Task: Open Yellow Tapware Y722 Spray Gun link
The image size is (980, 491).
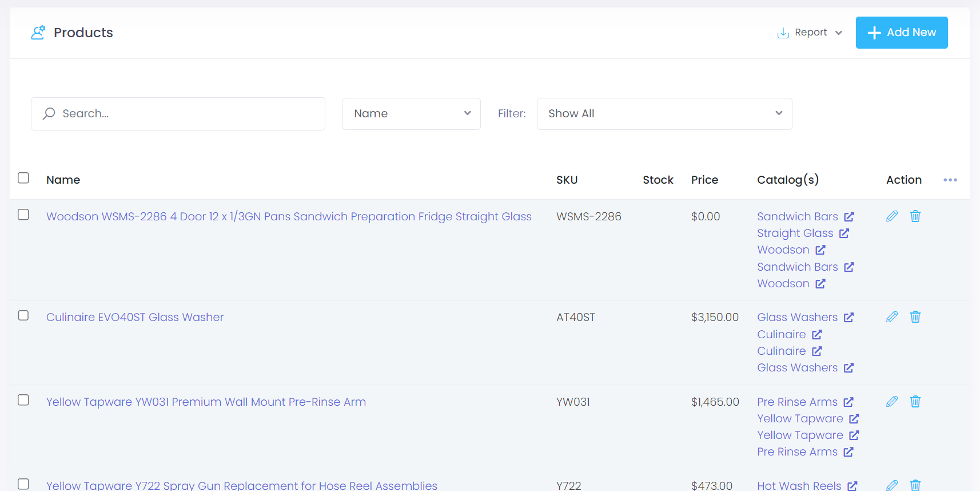Action: (x=242, y=485)
